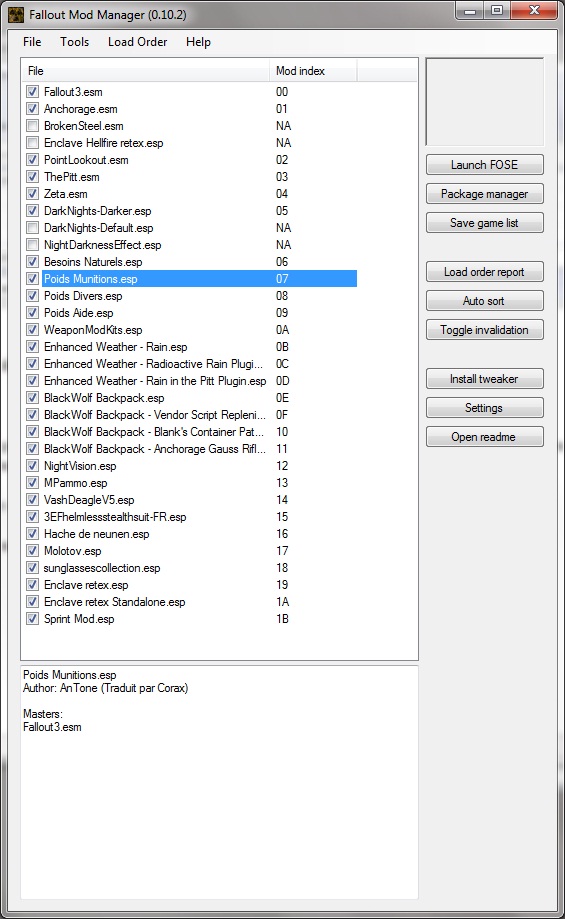Click the Launch FOSE button
The image size is (565, 919).
(x=485, y=165)
